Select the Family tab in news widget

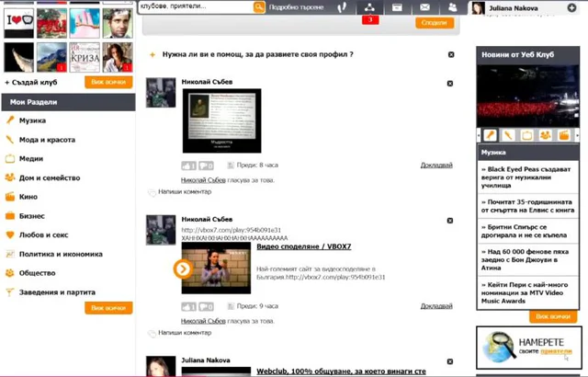click(x=545, y=135)
